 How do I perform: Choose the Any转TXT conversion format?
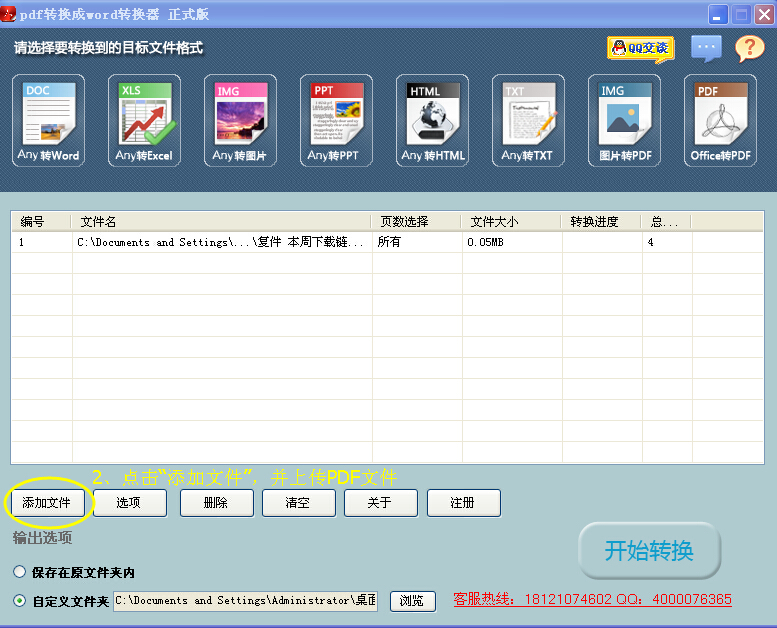point(528,120)
